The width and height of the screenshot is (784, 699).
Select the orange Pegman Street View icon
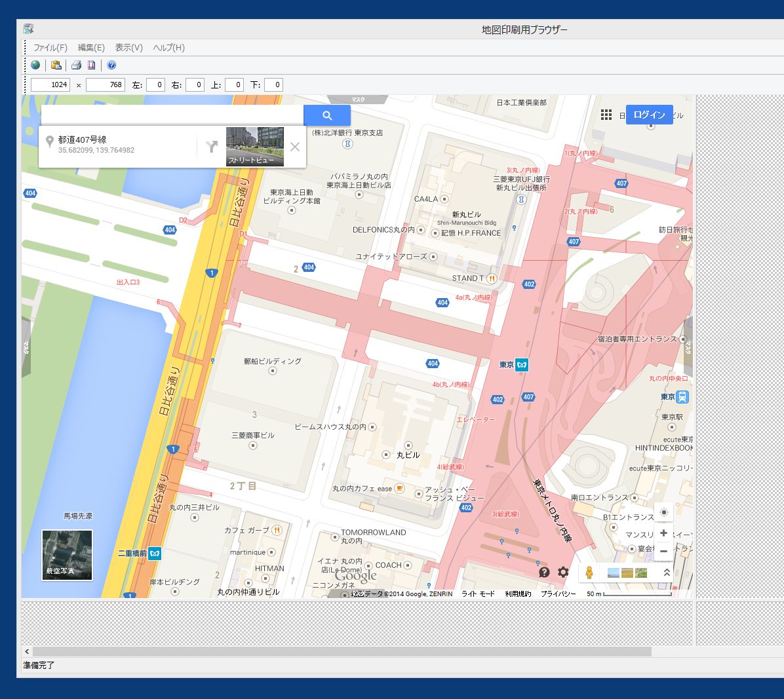coord(589,573)
